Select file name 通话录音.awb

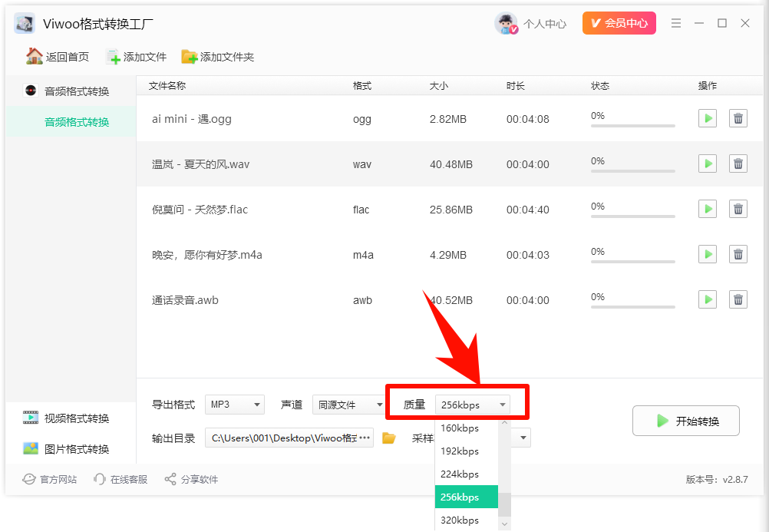185,300
